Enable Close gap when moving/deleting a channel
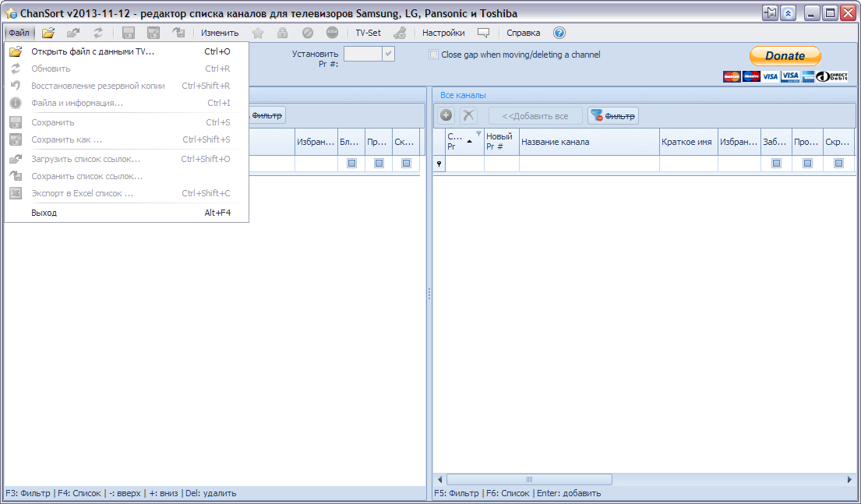The image size is (861, 504). click(x=434, y=55)
